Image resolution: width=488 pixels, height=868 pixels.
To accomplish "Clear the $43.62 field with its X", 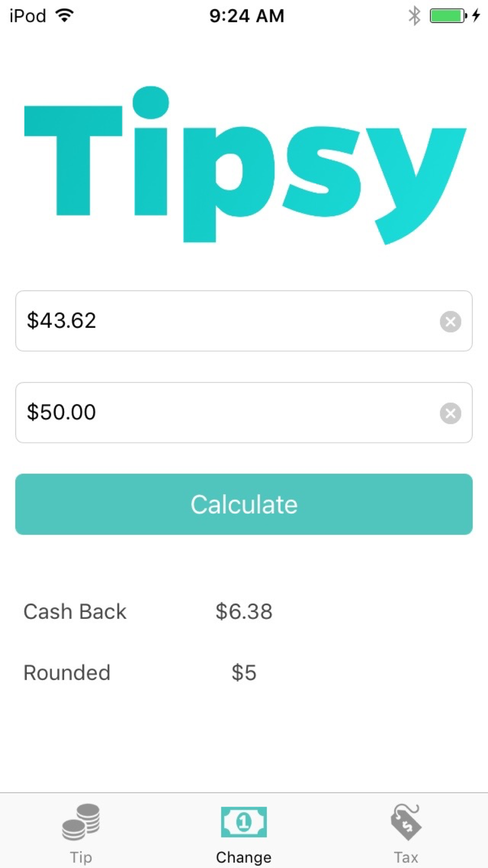I will point(450,321).
